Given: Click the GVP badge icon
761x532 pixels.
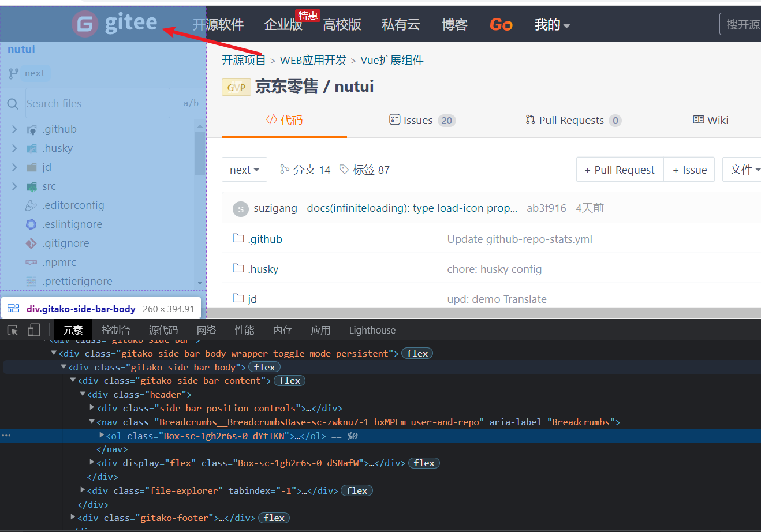Looking at the screenshot, I should point(236,87).
